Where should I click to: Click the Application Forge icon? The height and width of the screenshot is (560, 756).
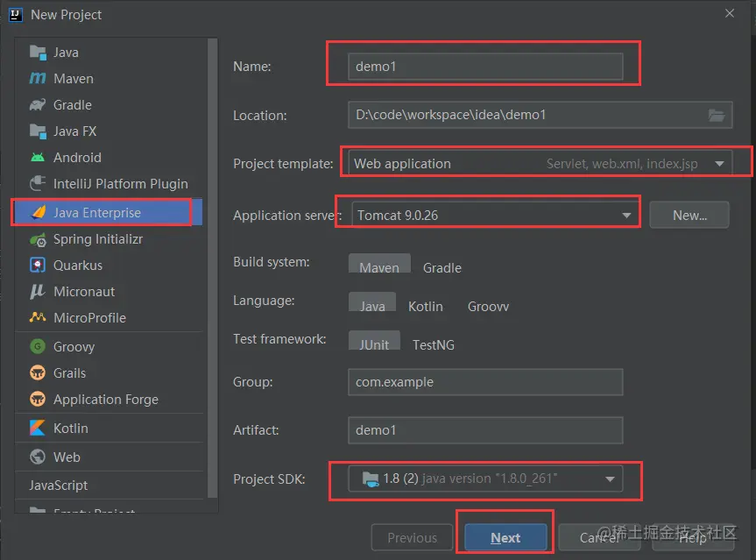(38, 400)
